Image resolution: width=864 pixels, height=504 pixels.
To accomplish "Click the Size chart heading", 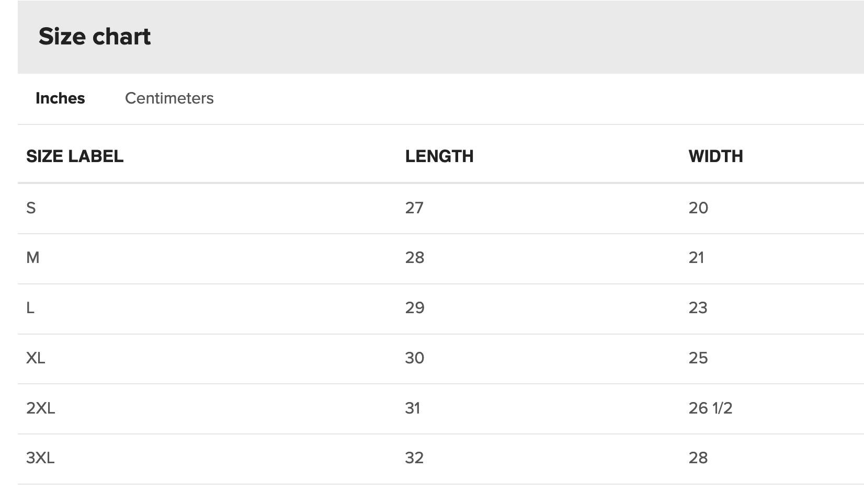I will [95, 37].
